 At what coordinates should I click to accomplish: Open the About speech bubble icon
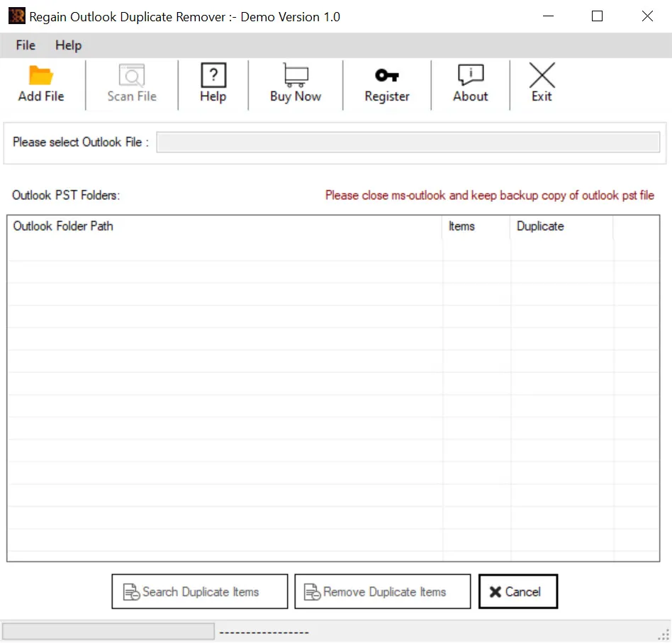click(471, 75)
